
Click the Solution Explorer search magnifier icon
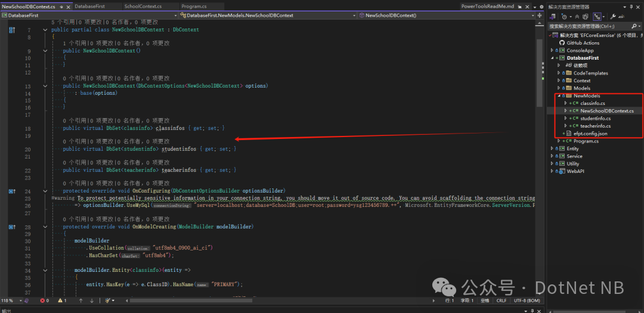(x=633, y=26)
